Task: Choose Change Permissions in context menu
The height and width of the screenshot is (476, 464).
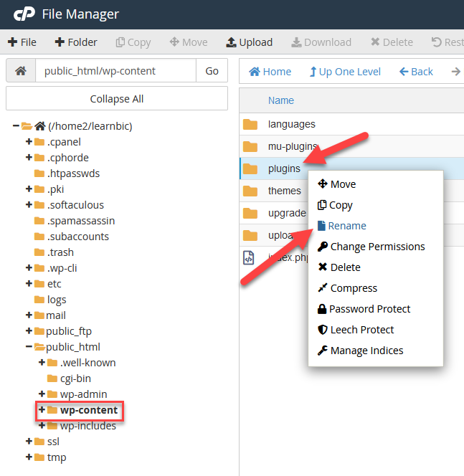Action: [x=371, y=247]
